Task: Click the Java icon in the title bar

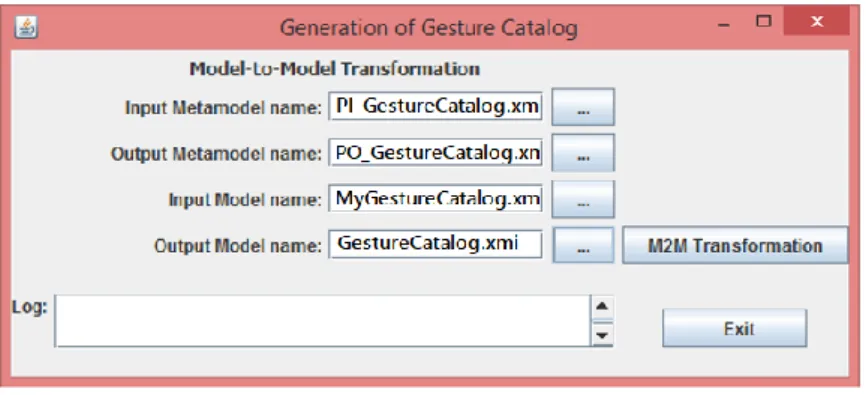Action: [x=26, y=27]
